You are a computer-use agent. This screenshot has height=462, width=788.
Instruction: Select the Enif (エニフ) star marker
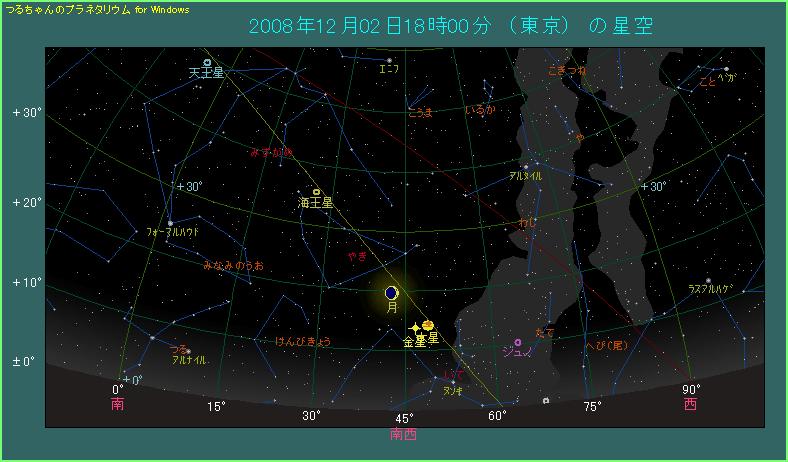[387, 60]
